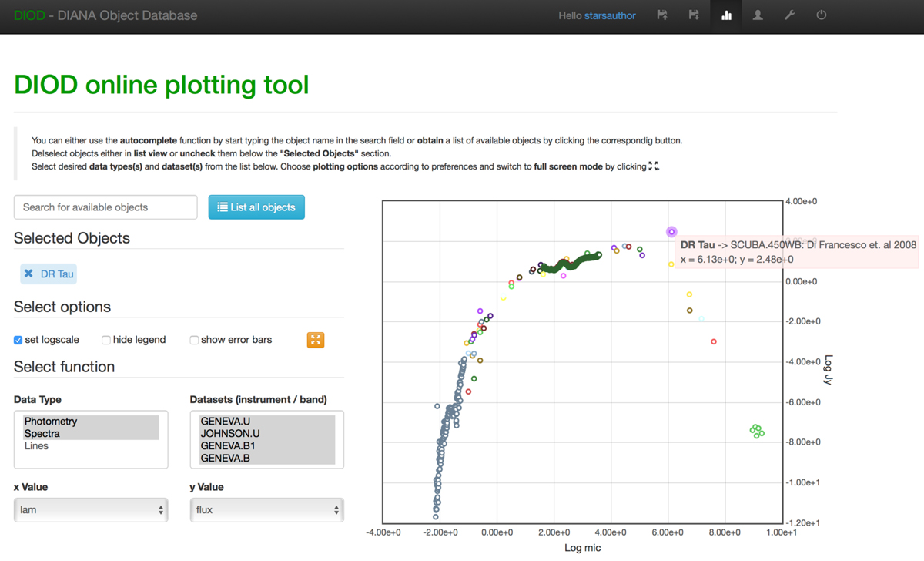Click the upload data icon in navbar
924x561 pixels.
pyautogui.click(x=662, y=15)
